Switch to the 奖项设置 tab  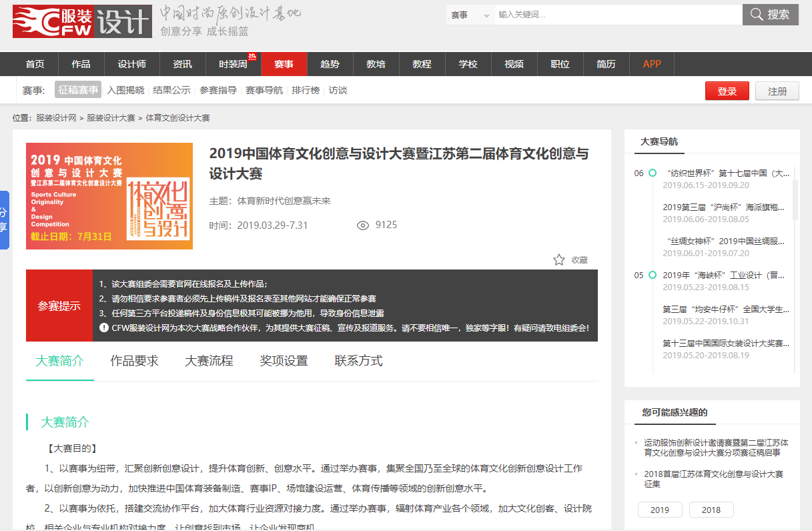click(x=284, y=361)
